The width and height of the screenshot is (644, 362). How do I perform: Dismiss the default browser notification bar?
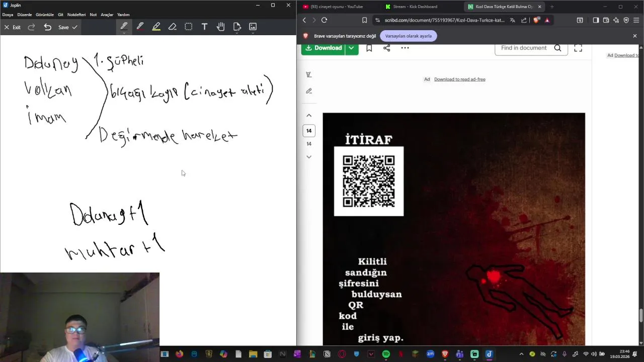(635, 36)
